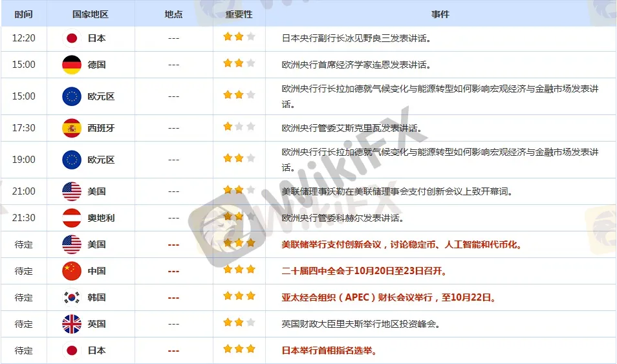Viewport: 617px width, 364px height.
Task: Click the three-star rating in the 首相指名选举 row
Action: pos(239,349)
